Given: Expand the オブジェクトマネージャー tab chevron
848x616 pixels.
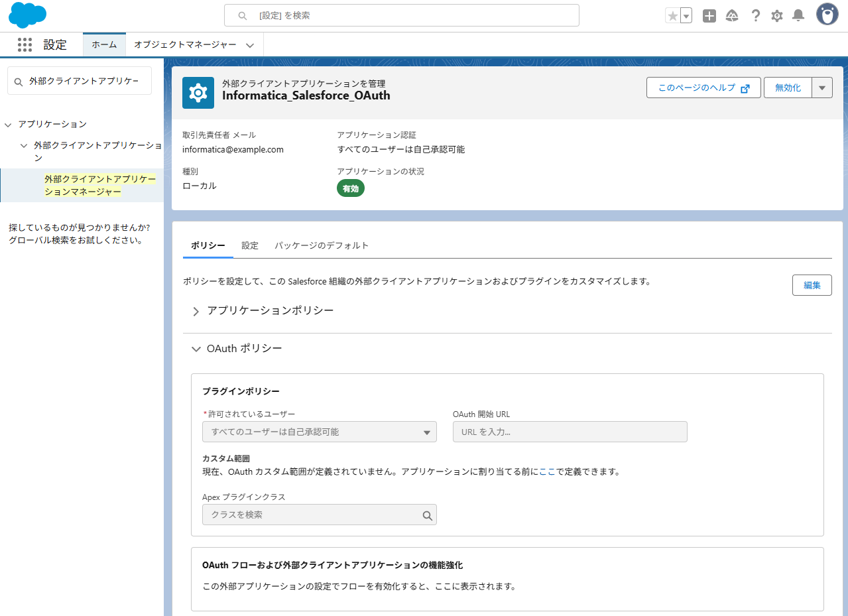Looking at the screenshot, I should click(x=250, y=45).
